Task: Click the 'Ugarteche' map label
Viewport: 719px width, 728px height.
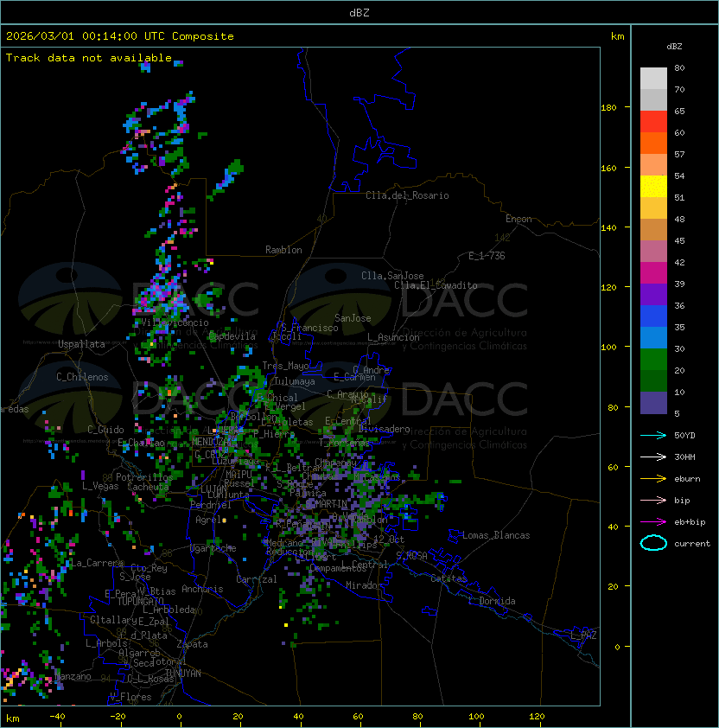Action: pos(213,548)
